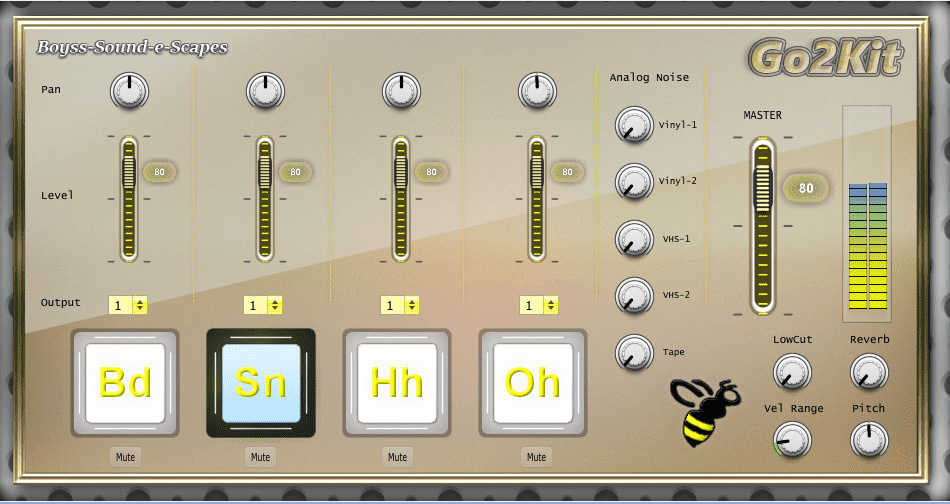Click the Pitch knob
This screenshot has width=950, height=504.
pyautogui.click(x=869, y=440)
